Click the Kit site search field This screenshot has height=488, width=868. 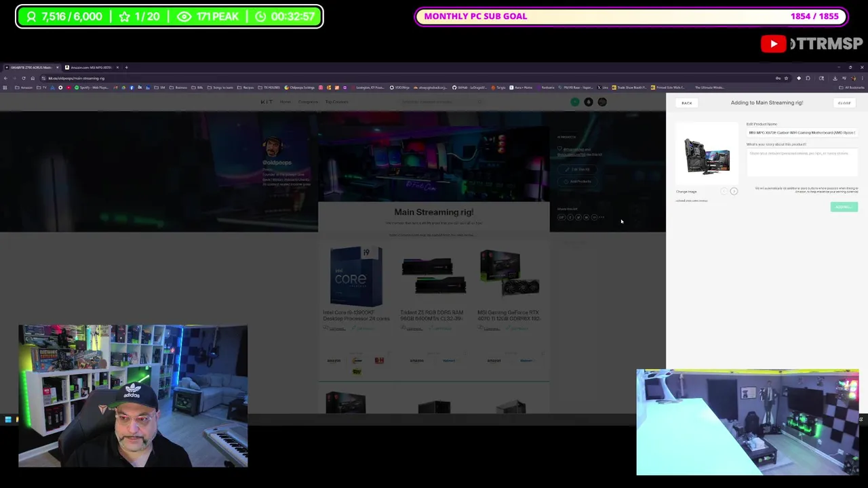pyautogui.click(x=441, y=102)
